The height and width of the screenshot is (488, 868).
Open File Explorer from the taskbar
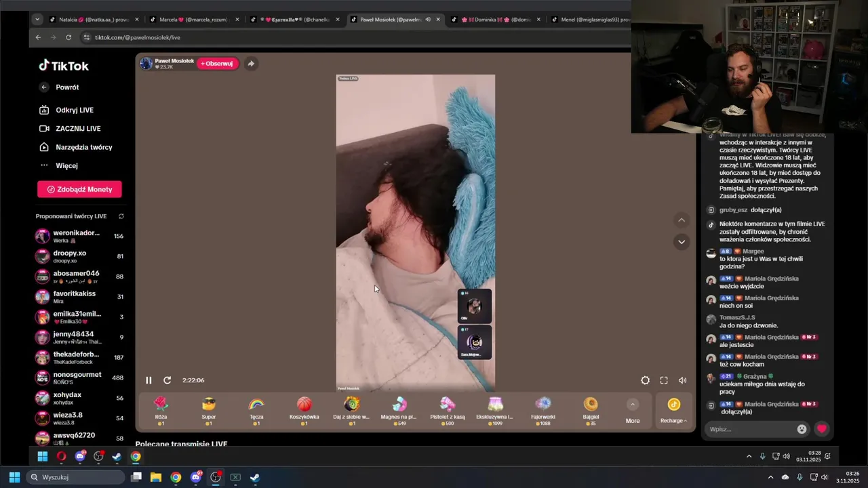click(156, 477)
